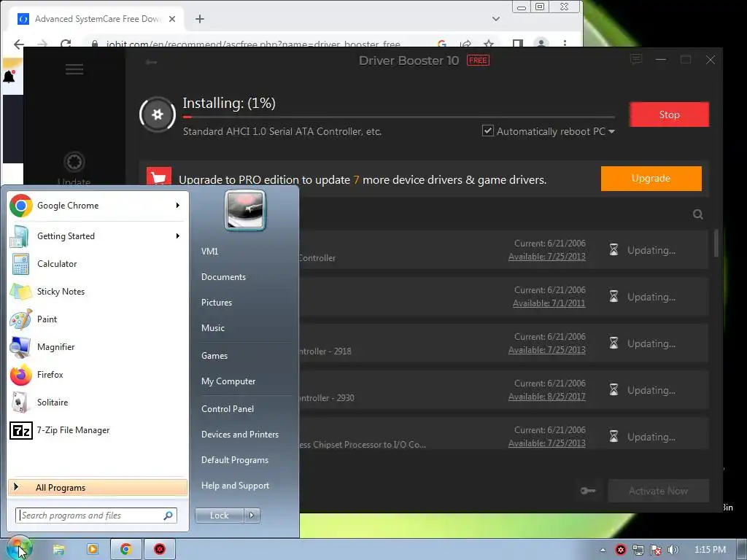The height and width of the screenshot is (560, 747).
Task: Select the Advanced SystemCare Chrome tab
Action: (97, 19)
